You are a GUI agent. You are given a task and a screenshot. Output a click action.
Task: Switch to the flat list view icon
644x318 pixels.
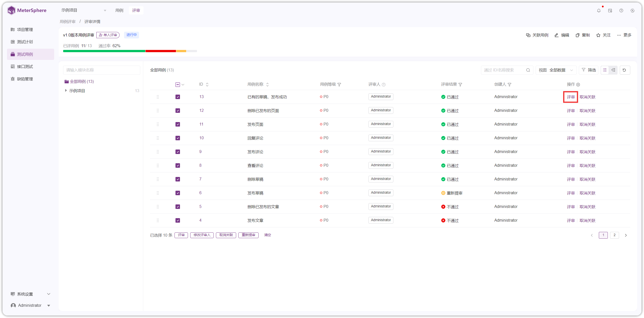(x=605, y=70)
